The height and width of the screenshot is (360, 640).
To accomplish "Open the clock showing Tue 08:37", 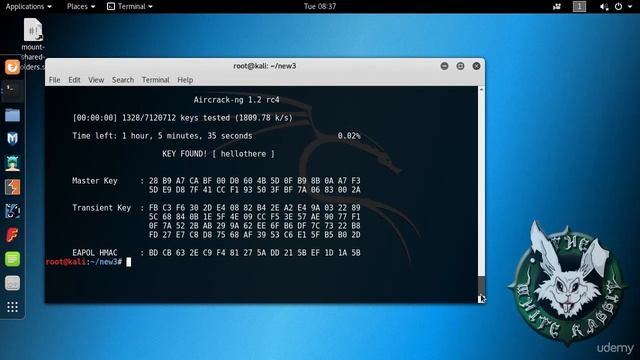I will (320, 7).
